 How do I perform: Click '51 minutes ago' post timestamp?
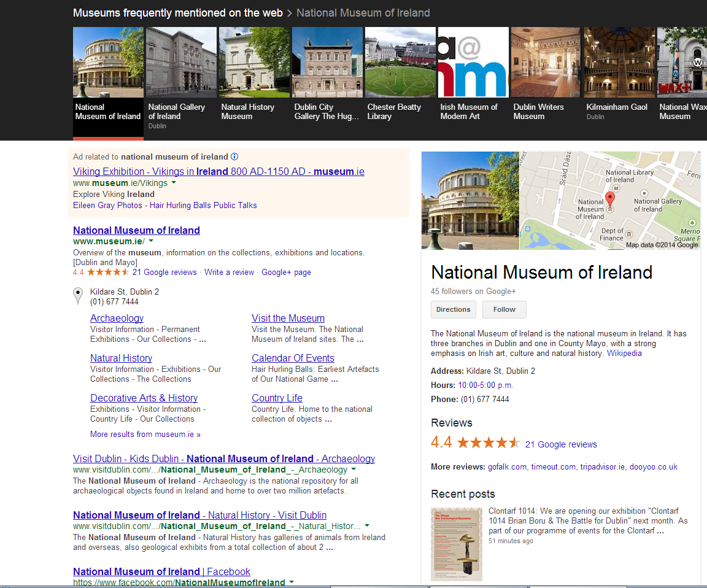pos(511,541)
